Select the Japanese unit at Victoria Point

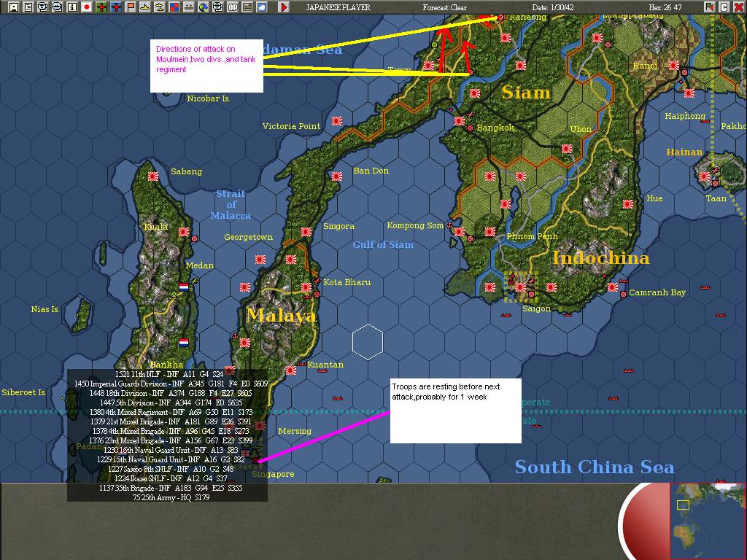pos(337,121)
